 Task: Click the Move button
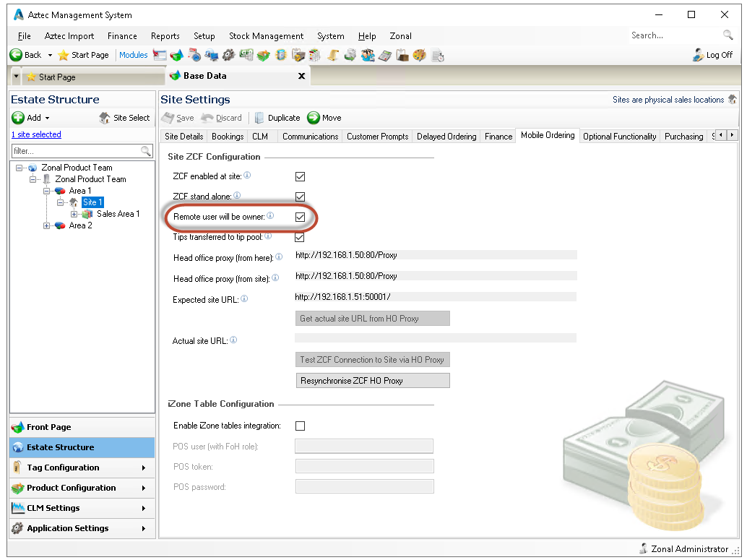coord(324,119)
